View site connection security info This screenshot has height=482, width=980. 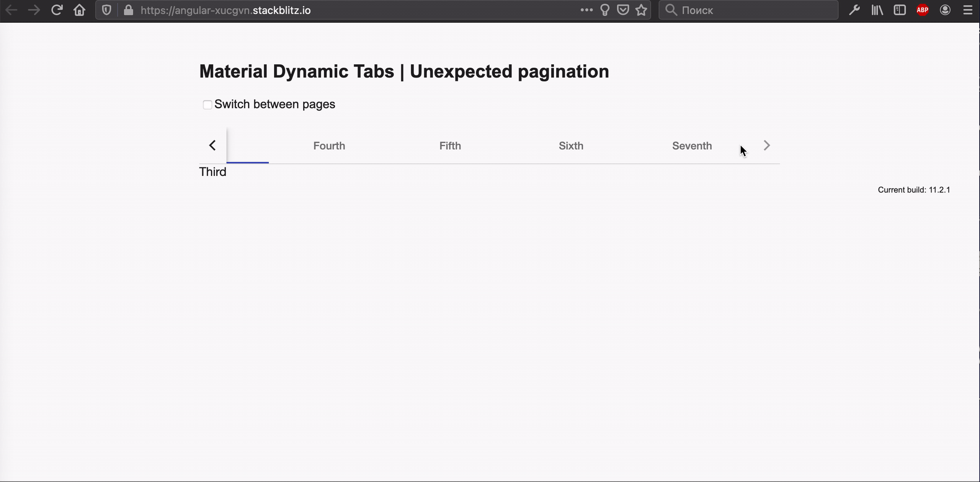(129, 10)
